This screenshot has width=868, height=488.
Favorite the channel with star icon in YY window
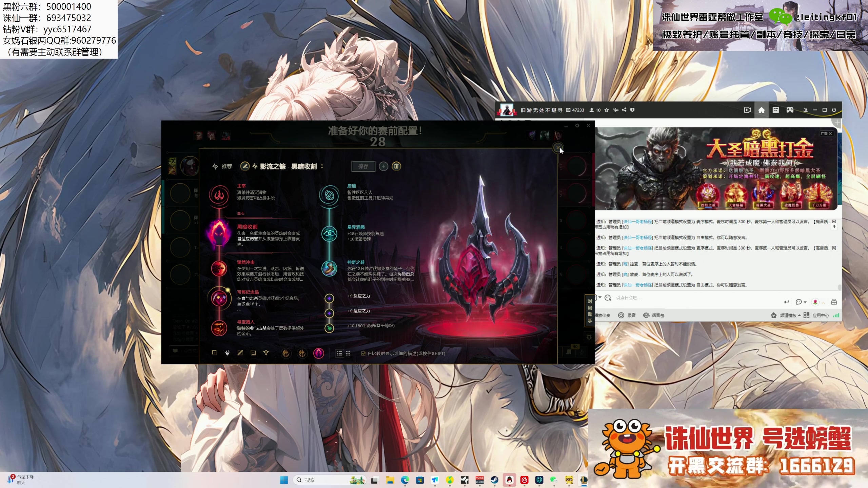point(607,110)
